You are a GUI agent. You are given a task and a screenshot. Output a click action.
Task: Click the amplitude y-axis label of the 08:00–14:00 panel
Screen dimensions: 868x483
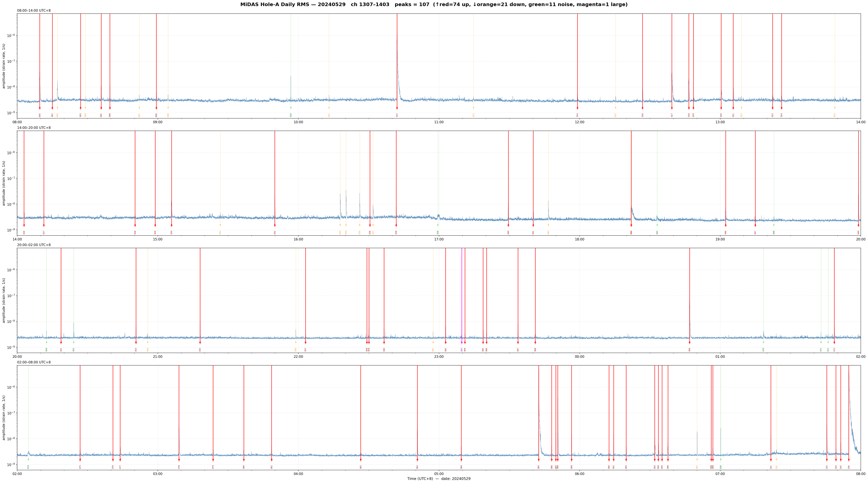[x=4, y=66]
